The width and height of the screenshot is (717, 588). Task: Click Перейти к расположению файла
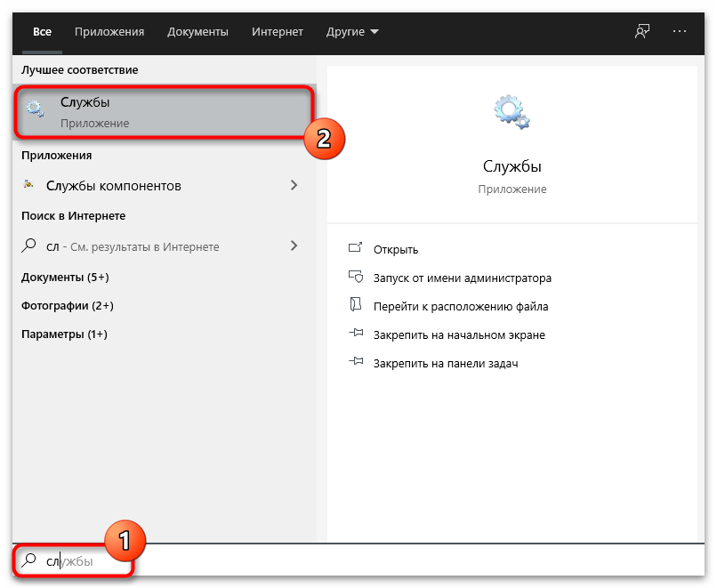(x=460, y=307)
